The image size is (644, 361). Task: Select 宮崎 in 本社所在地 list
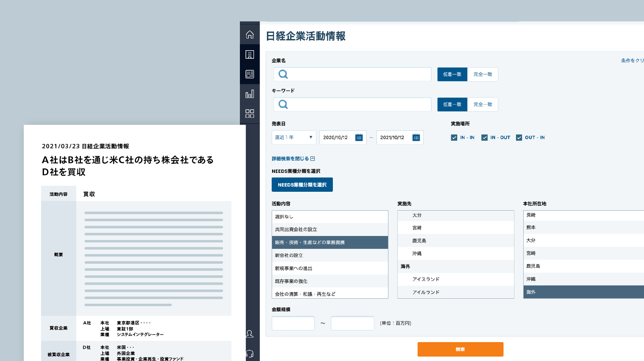[x=584, y=253]
